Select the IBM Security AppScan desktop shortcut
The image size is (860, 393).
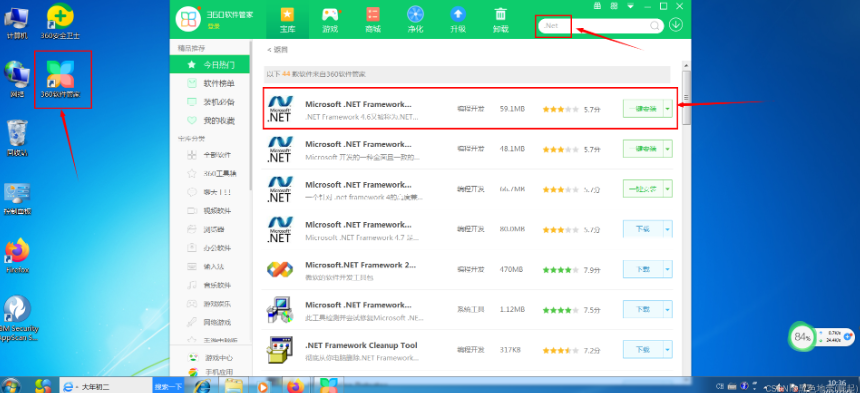coord(18,319)
